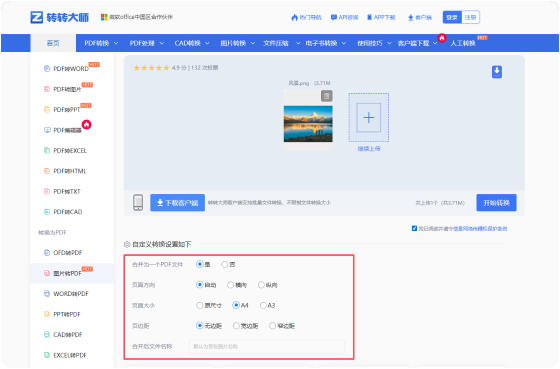Click 客户端 download in the top bar

pyautogui.click(x=420, y=17)
